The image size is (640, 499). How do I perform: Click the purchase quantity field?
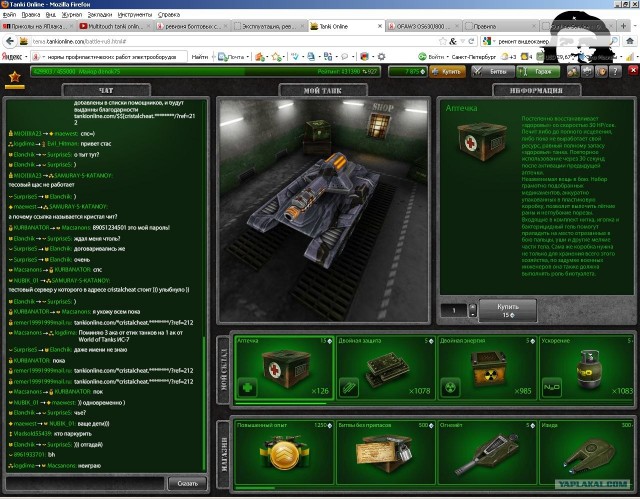[453, 310]
